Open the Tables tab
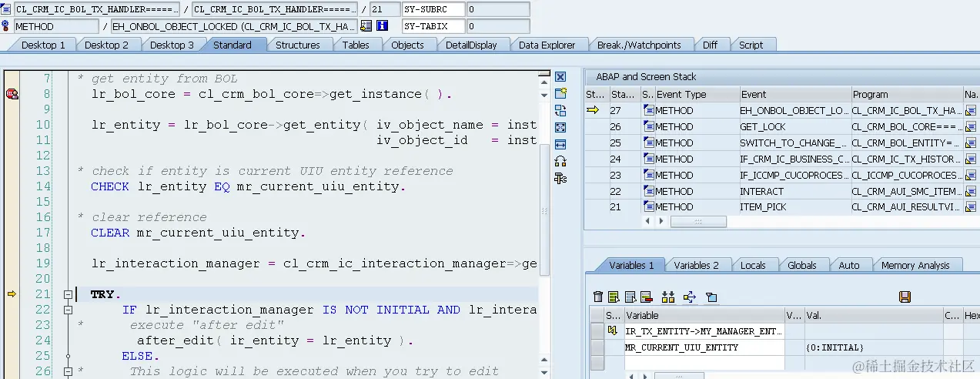 pos(356,45)
